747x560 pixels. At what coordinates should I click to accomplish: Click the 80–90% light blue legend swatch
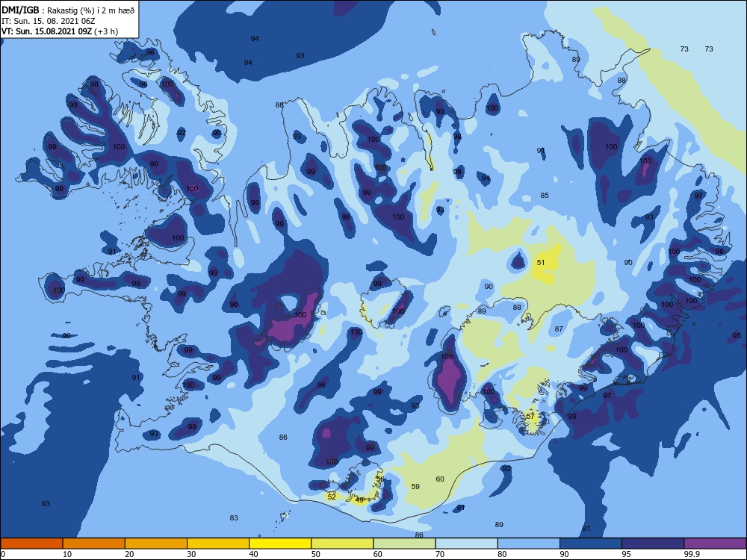click(x=529, y=544)
